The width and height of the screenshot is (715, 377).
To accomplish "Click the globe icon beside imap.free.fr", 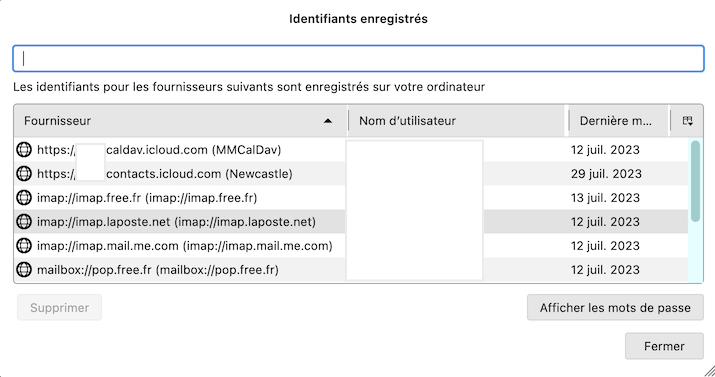I will 24,197.
